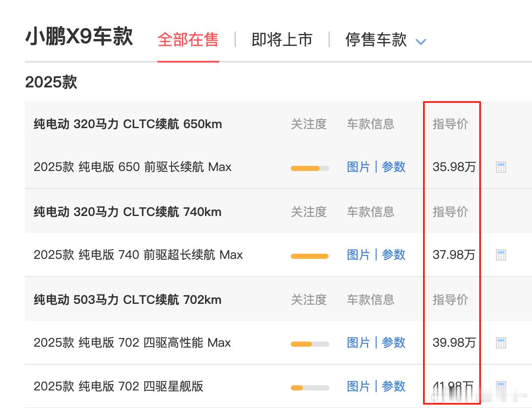Click the 2025款 year heading
Image resolution: width=532 pixels, height=408 pixels.
tap(51, 82)
